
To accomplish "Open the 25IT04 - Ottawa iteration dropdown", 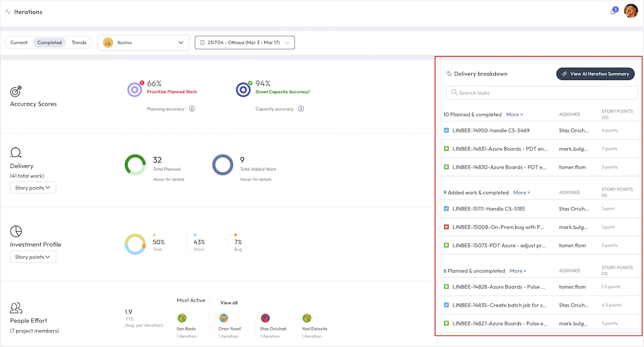I will coord(245,42).
